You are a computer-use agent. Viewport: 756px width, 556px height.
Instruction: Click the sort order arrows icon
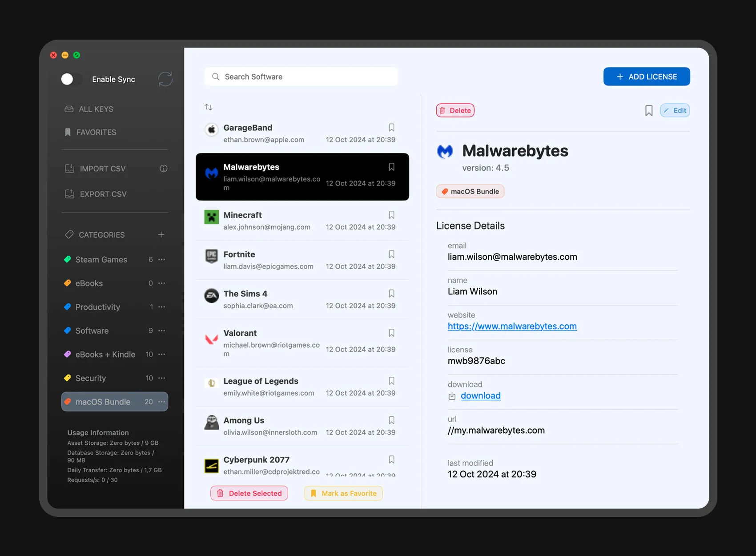click(208, 107)
